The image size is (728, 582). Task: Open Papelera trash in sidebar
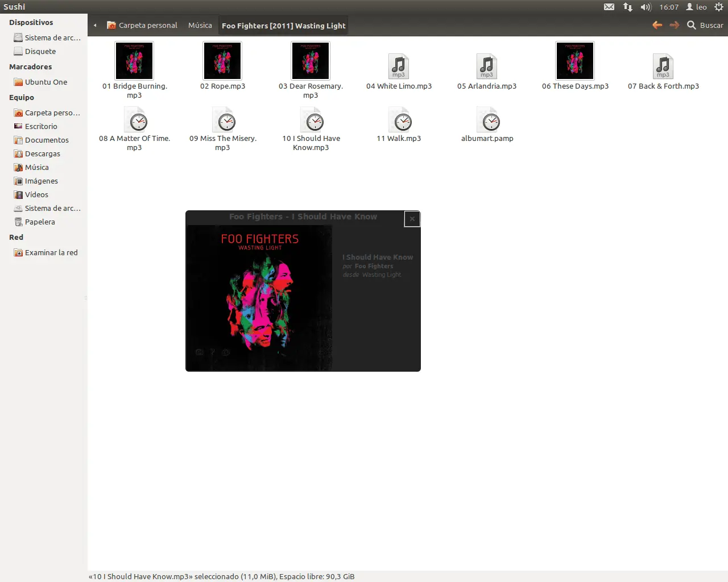click(35, 222)
